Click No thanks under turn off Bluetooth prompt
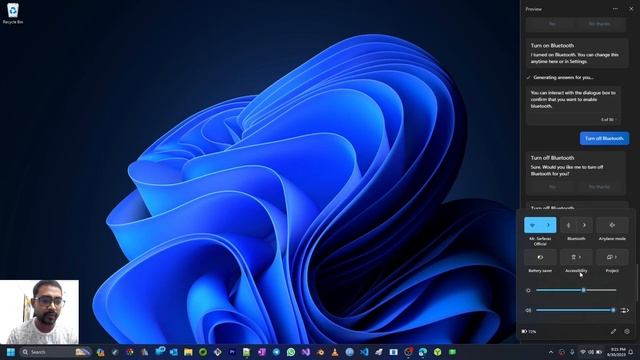This screenshot has width=640, height=360. pyautogui.click(x=599, y=187)
